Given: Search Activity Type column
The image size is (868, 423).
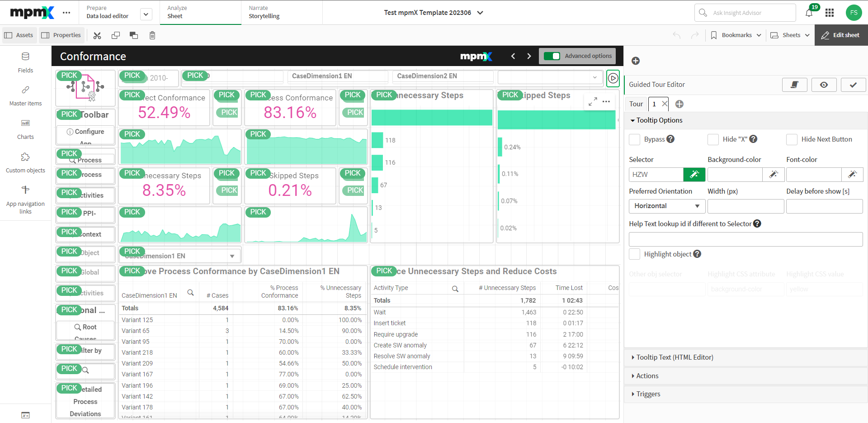Looking at the screenshot, I should 455,289.
